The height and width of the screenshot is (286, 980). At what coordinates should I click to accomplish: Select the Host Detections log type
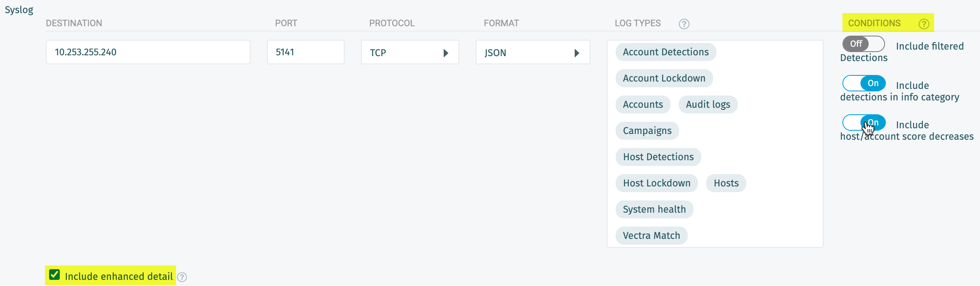click(658, 157)
